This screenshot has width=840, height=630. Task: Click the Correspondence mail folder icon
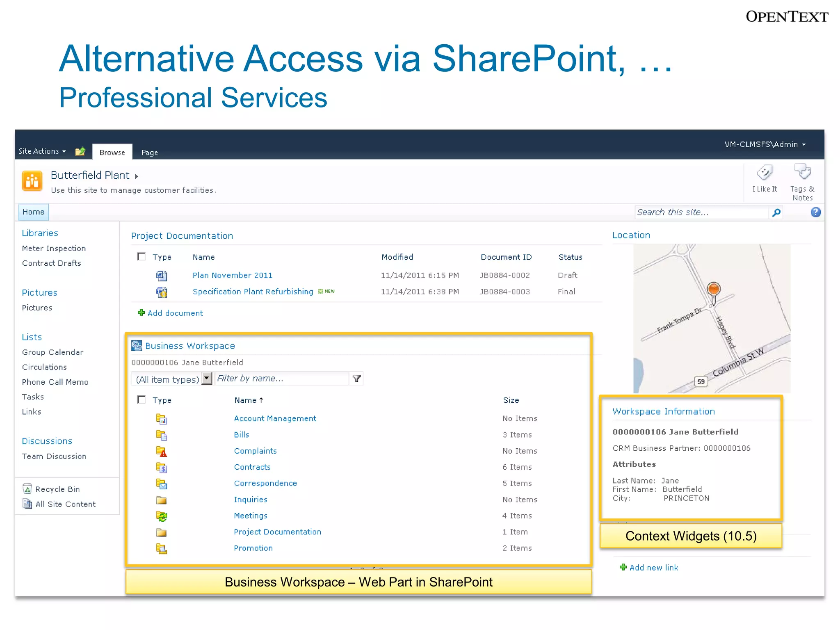tap(162, 484)
